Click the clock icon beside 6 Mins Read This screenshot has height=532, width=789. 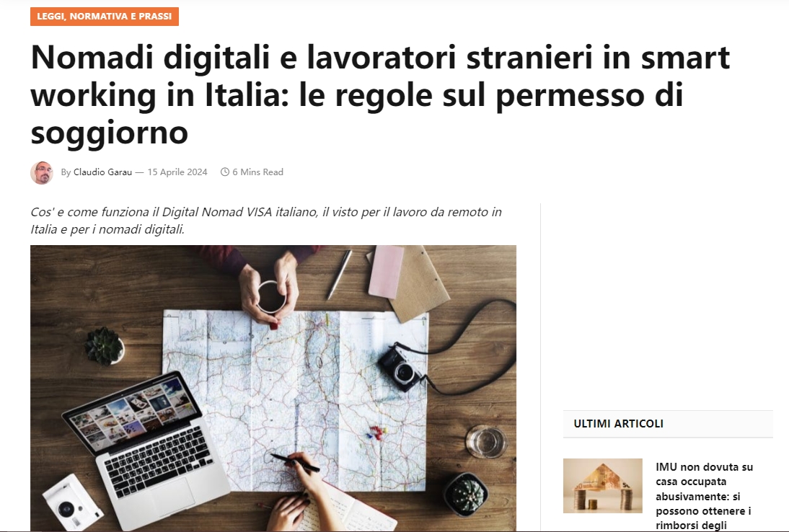[x=225, y=172]
